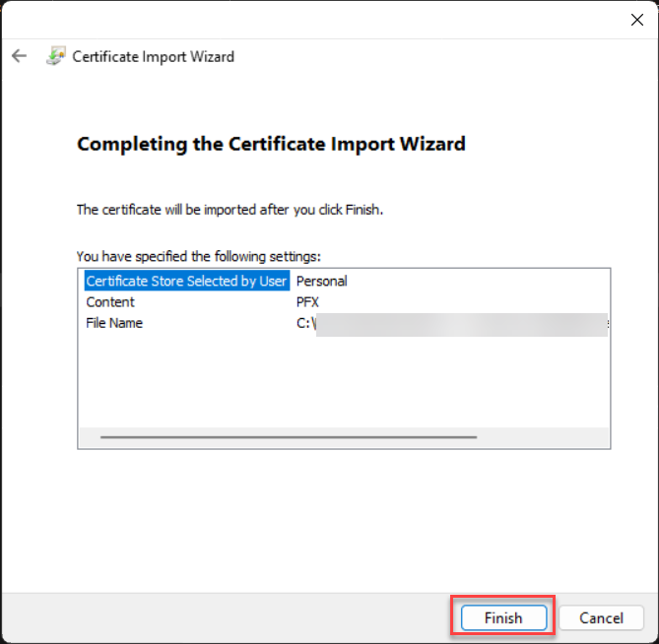The width and height of the screenshot is (659, 644).
Task: Click the Certificate Import Wizard certificate icon
Action: click(x=55, y=56)
